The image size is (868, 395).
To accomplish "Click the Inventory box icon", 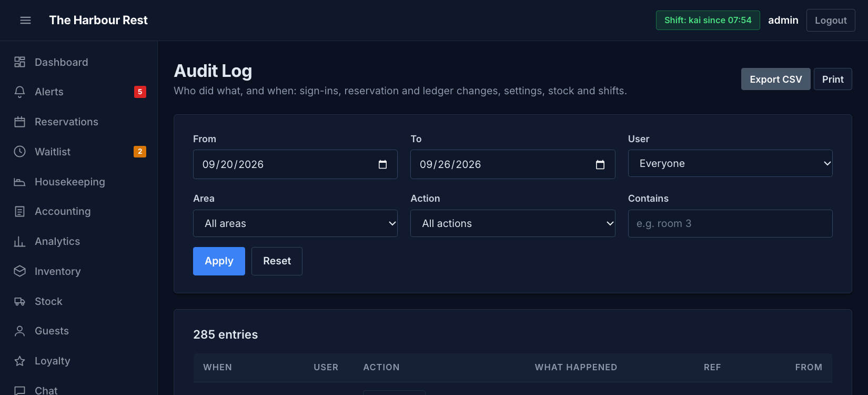I will (19, 271).
